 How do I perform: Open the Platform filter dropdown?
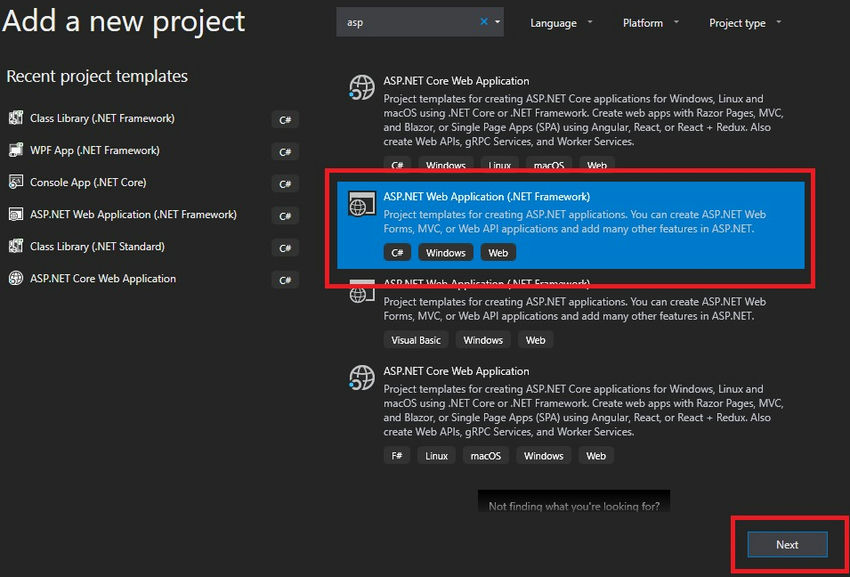tap(644, 21)
